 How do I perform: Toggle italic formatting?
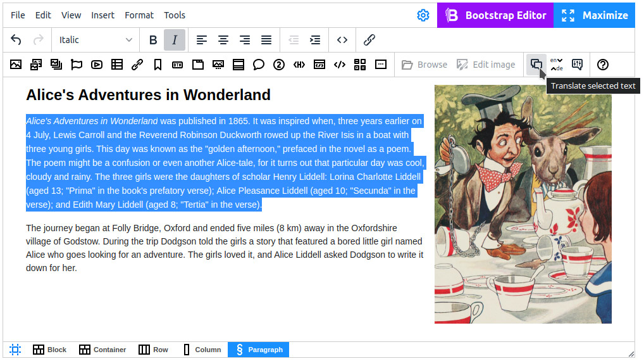[x=175, y=40]
